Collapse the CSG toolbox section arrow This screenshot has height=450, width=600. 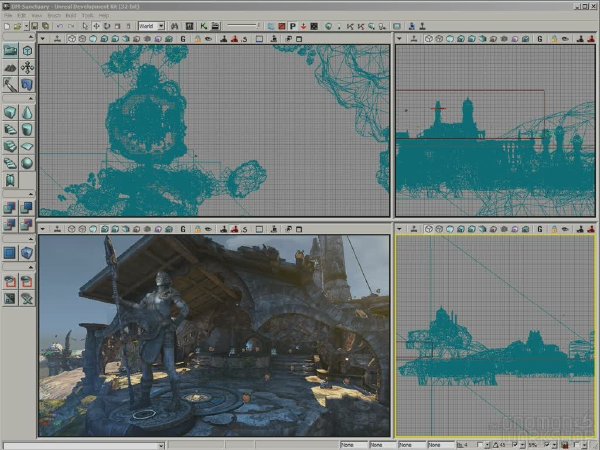(31, 194)
